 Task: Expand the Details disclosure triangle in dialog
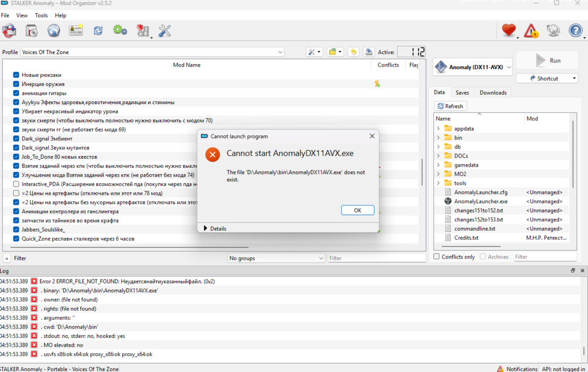[x=205, y=228]
